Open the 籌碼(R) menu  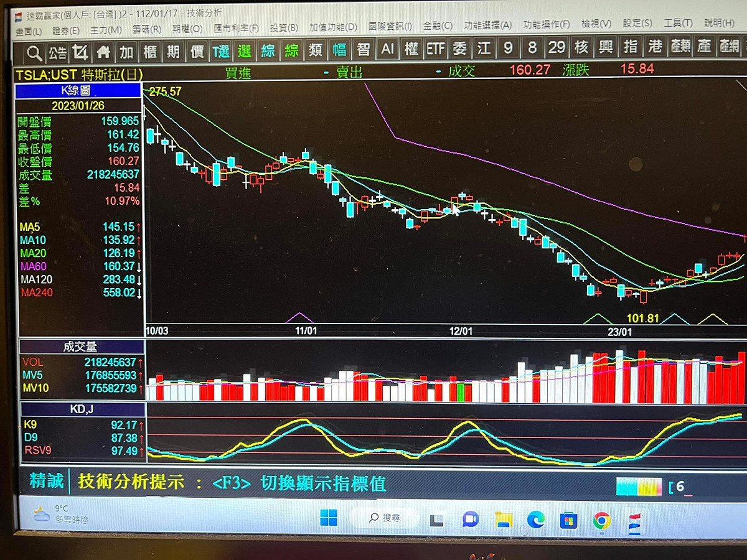click(x=147, y=29)
